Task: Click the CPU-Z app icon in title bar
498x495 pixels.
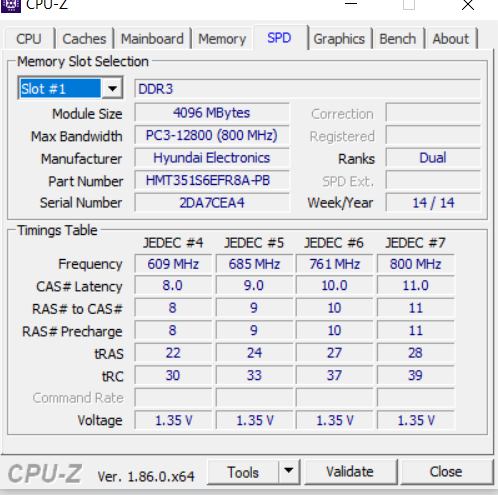Action: click(11, 5)
